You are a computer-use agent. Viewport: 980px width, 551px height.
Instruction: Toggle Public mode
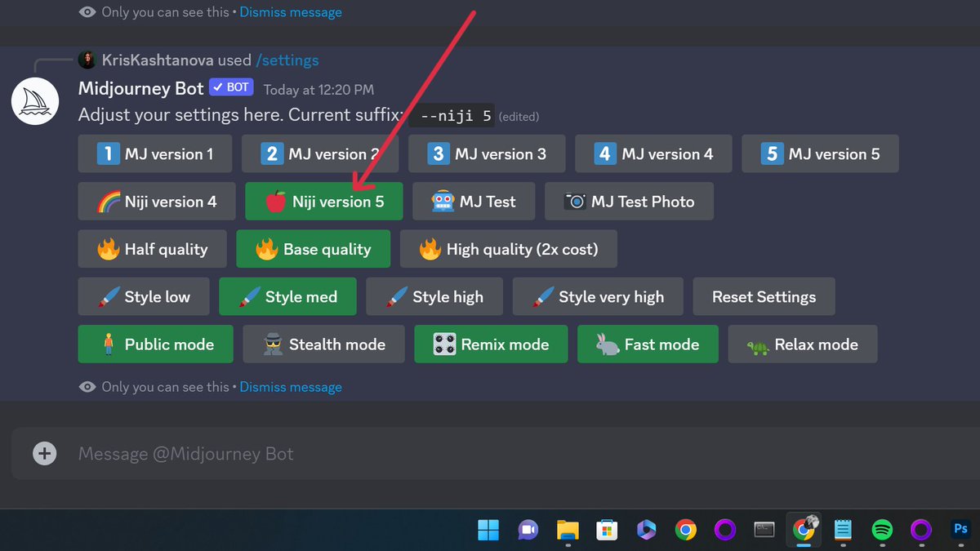coord(156,344)
